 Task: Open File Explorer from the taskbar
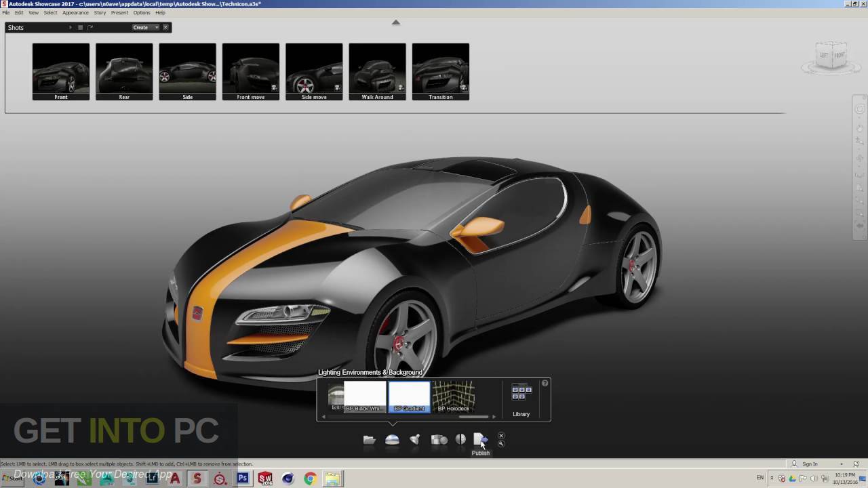(x=332, y=479)
